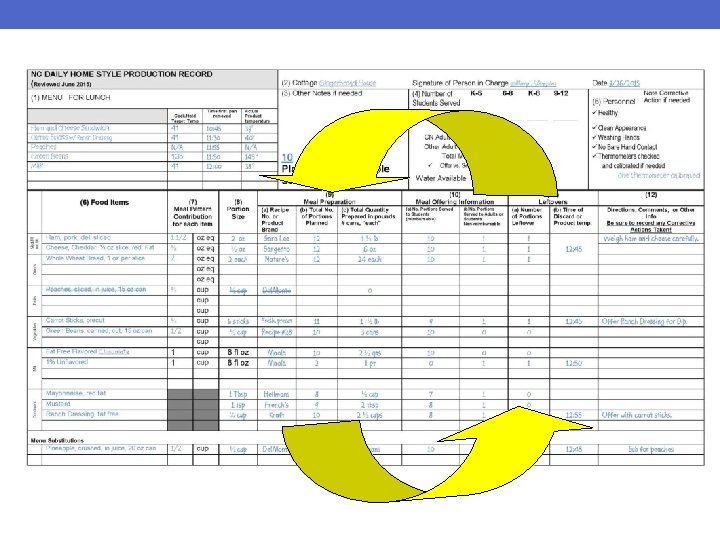Viewport: 720px width, 540px height.
Task: Click the '(6) Food Items' column header
Action: 104,202
